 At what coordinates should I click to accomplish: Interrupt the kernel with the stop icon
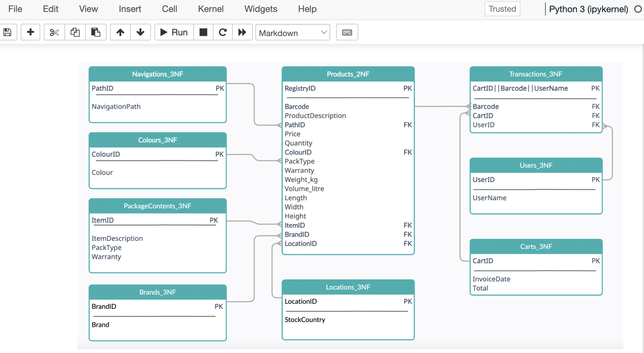(x=203, y=32)
